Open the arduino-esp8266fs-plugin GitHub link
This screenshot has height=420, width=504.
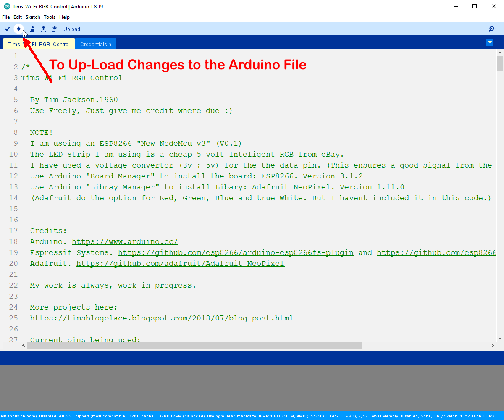[x=236, y=253]
